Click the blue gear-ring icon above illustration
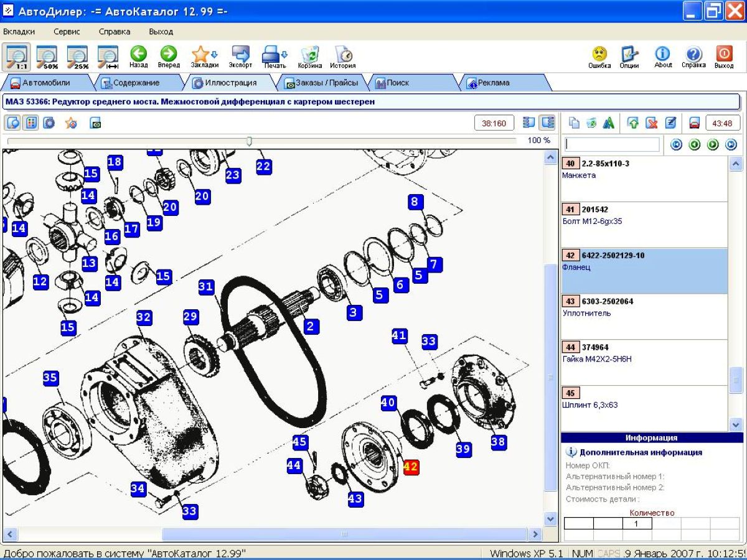747x560 pixels. [49, 123]
